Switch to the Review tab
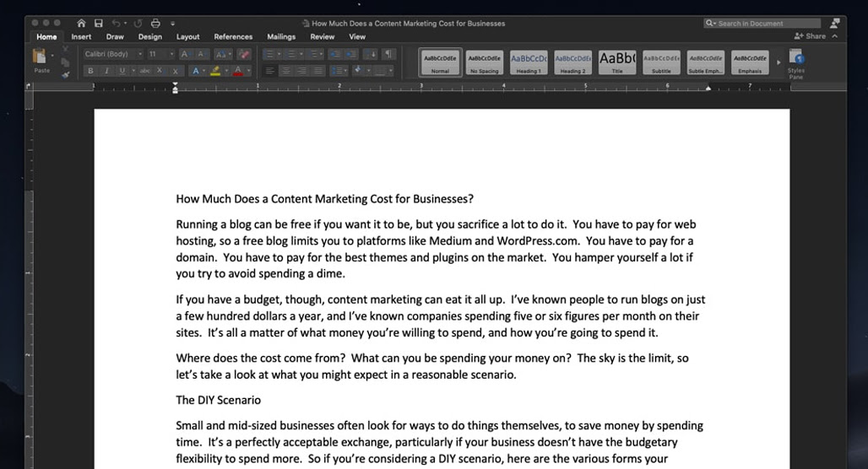Screen dimensions: 868x469 (x=323, y=36)
